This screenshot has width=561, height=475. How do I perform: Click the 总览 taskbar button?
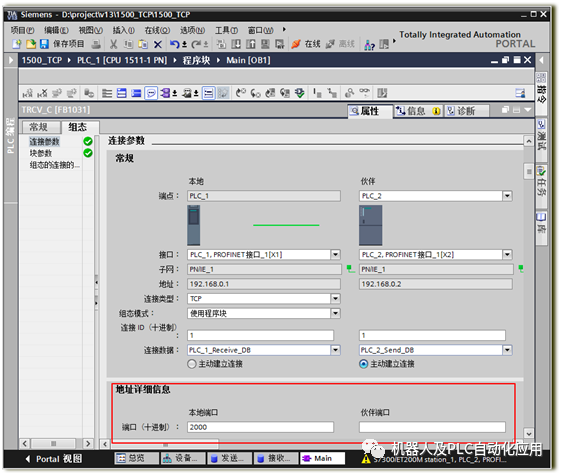click(136, 459)
